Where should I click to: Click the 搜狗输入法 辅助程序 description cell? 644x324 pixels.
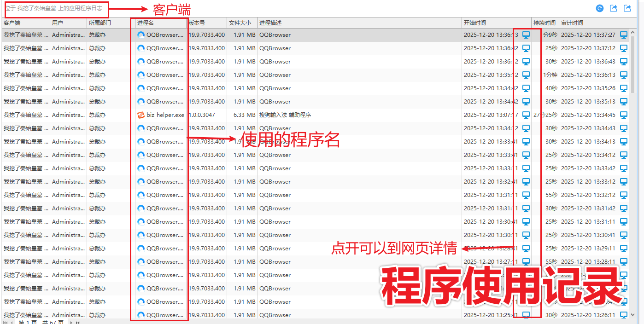[x=285, y=115]
